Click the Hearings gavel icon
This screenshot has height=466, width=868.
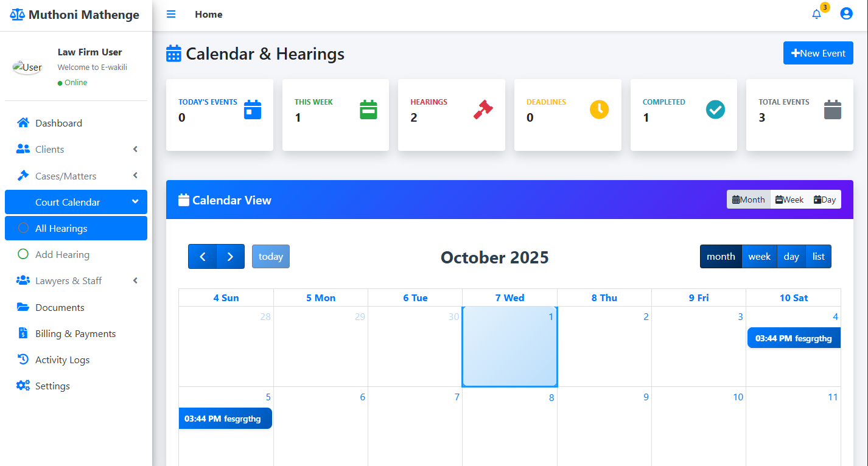point(483,110)
